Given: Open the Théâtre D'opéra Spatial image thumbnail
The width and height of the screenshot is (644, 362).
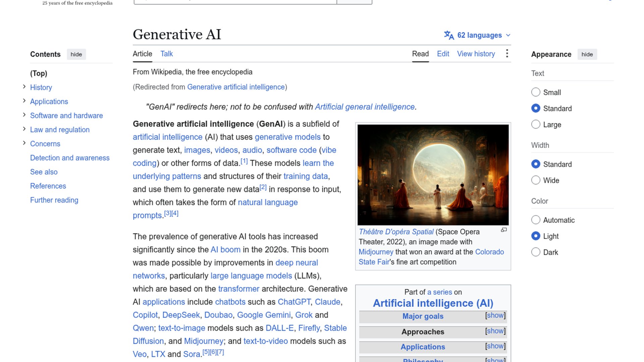Looking at the screenshot, I should point(433,175).
